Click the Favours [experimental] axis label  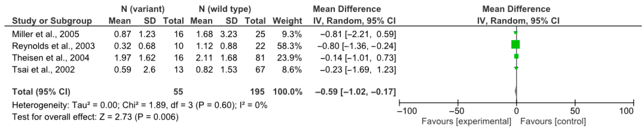coord(466,122)
